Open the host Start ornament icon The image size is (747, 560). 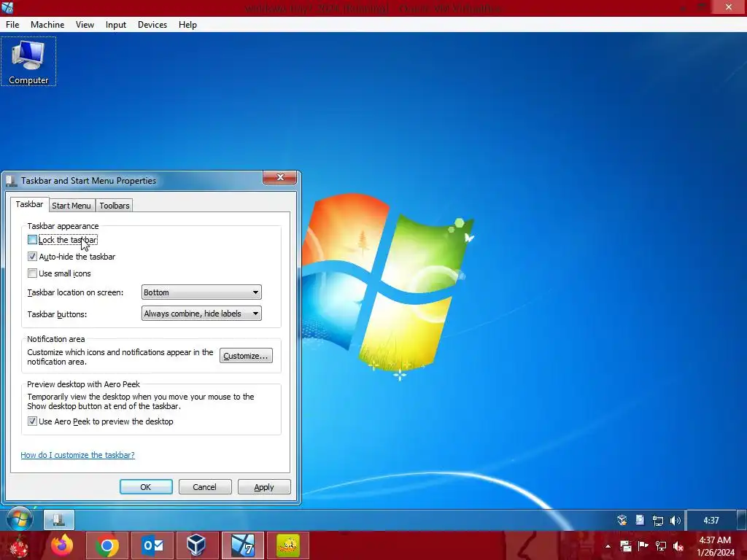(18, 545)
